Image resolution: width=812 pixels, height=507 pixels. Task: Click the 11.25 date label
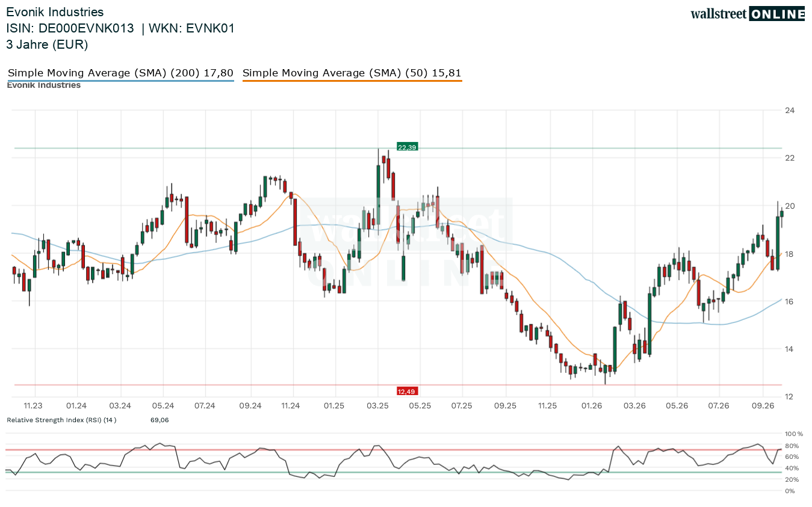coord(548,406)
